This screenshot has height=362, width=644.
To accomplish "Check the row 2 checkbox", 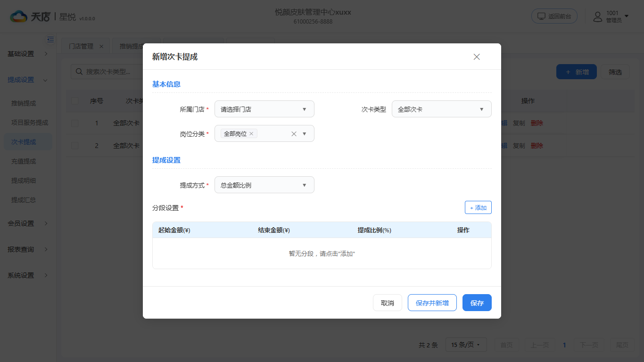I will 75,146.
